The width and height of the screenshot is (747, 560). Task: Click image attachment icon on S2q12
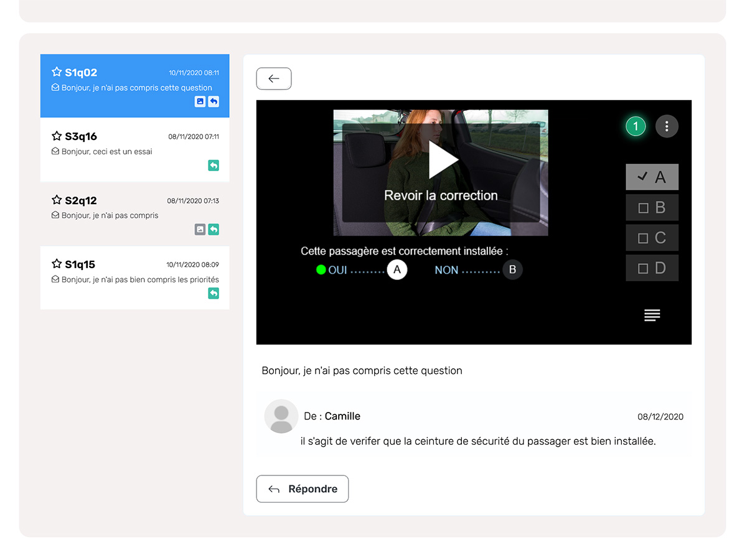[200, 230]
